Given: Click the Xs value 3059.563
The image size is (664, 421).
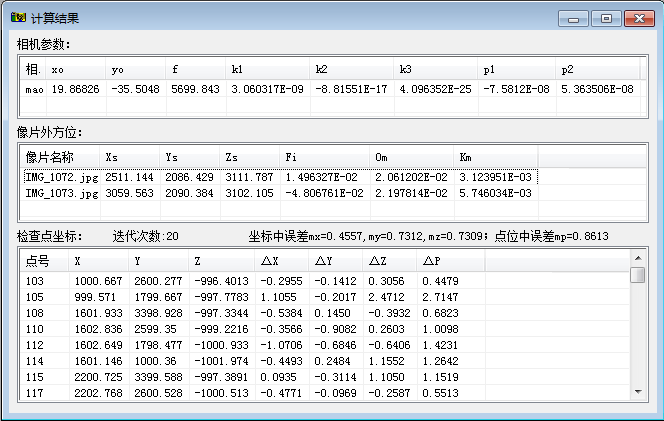Looking at the screenshot, I should [x=129, y=193].
